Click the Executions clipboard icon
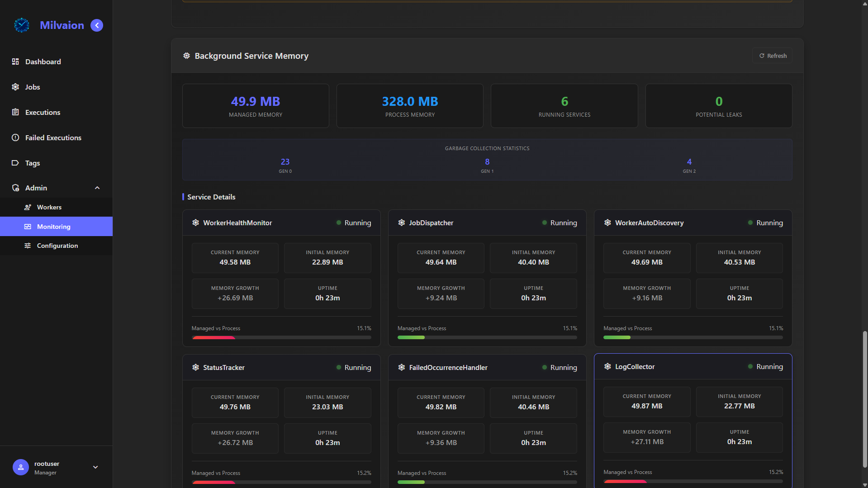Image resolution: width=868 pixels, height=488 pixels. coord(15,112)
